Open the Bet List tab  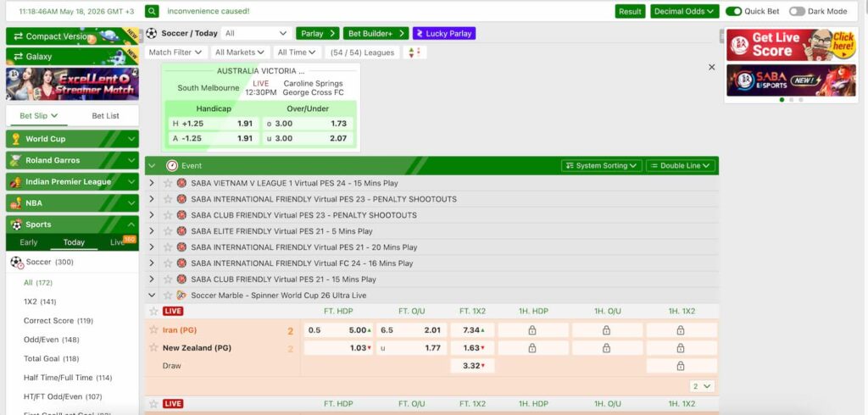tap(105, 116)
